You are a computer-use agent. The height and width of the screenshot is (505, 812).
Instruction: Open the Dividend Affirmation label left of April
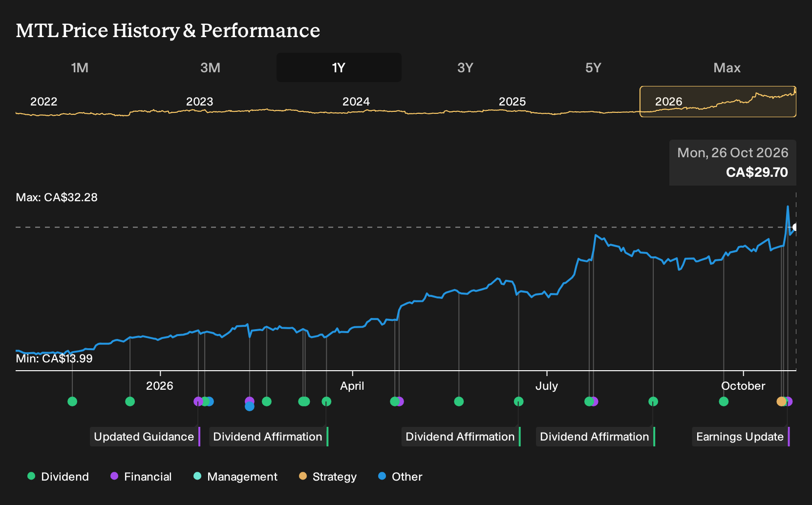click(269, 437)
